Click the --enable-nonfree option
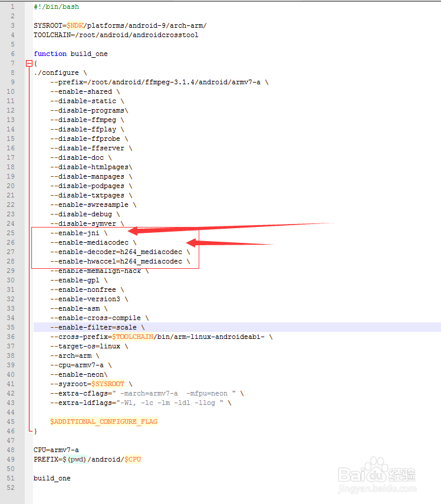 pos(87,289)
